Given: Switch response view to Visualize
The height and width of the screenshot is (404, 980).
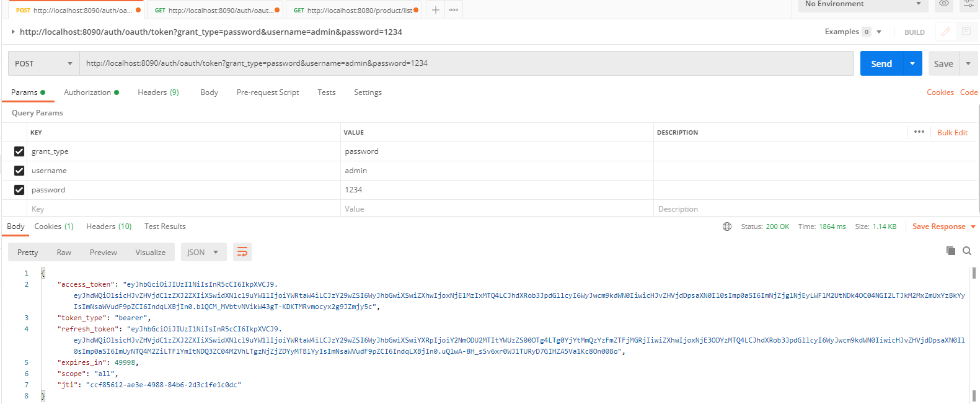Looking at the screenshot, I should pos(151,253).
